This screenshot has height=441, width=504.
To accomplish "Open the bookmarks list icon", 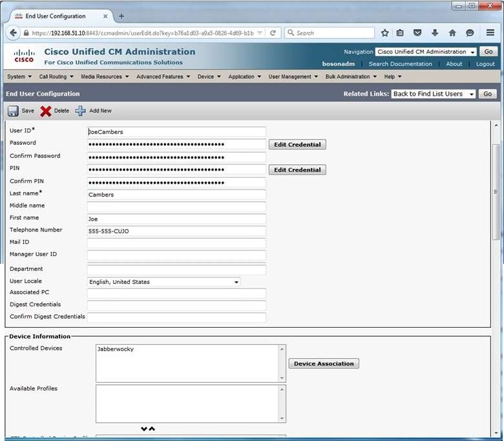I will (x=400, y=33).
